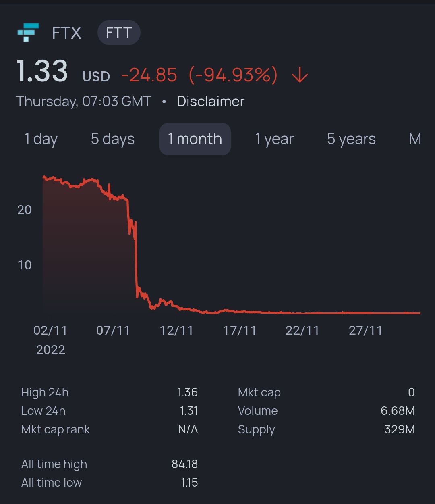Viewport: 435px width, 504px height.
Task: Click the 1.33 USD price value
Action: click(x=42, y=71)
